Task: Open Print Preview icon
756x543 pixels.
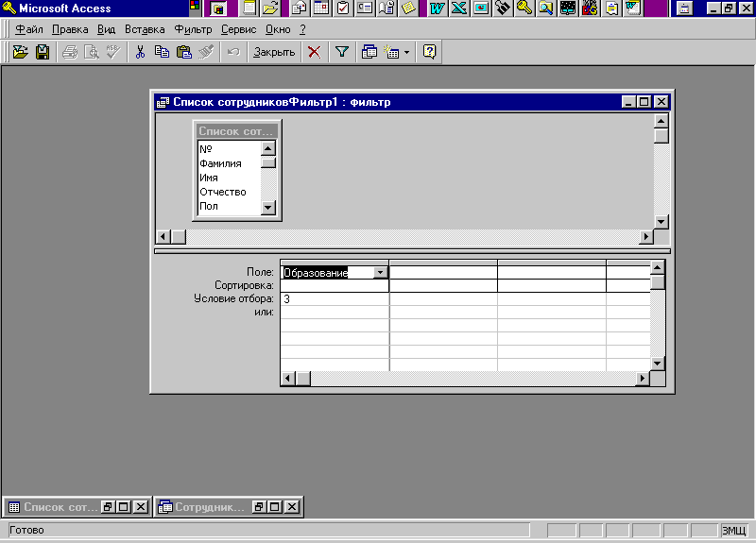Action: (x=92, y=52)
